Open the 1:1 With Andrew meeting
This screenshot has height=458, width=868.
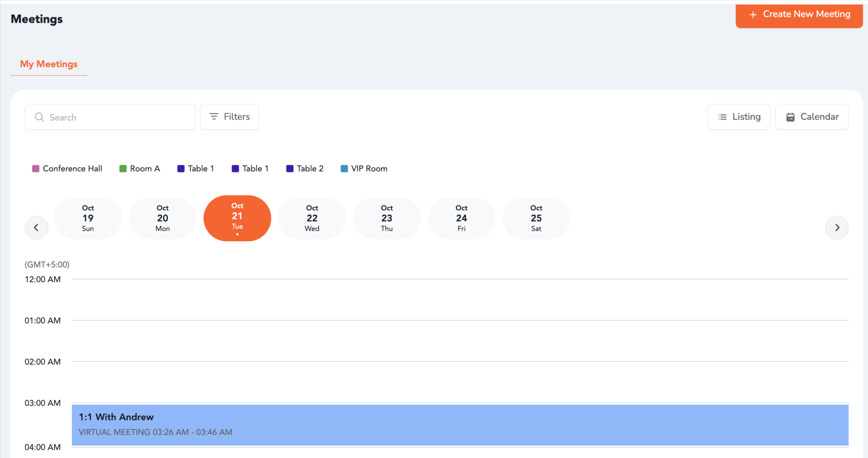[460, 424]
